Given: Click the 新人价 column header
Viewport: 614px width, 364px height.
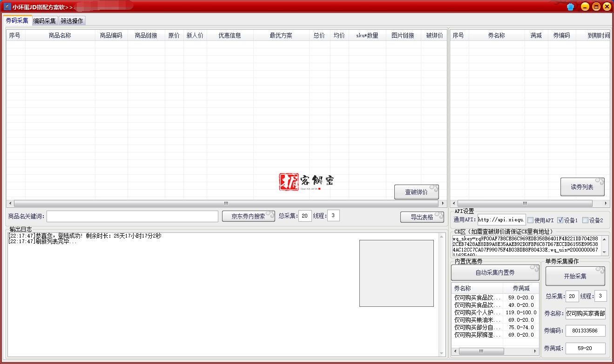Looking at the screenshot, I should point(195,35).
